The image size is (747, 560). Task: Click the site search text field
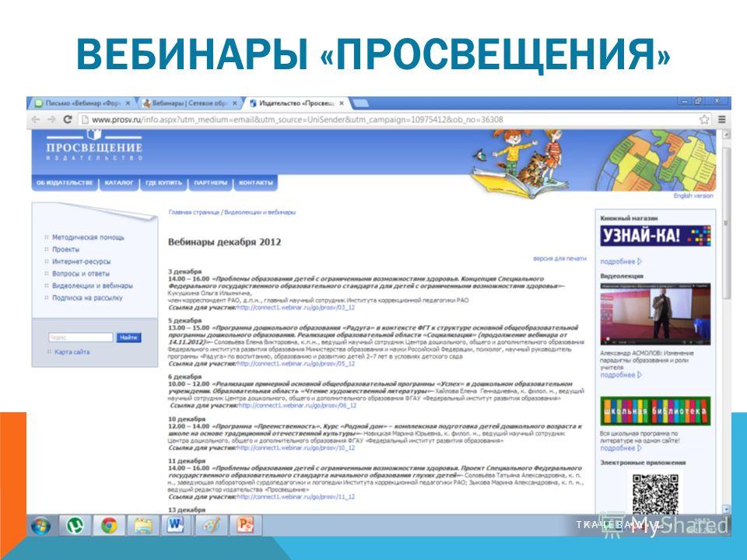click(80, 338)
